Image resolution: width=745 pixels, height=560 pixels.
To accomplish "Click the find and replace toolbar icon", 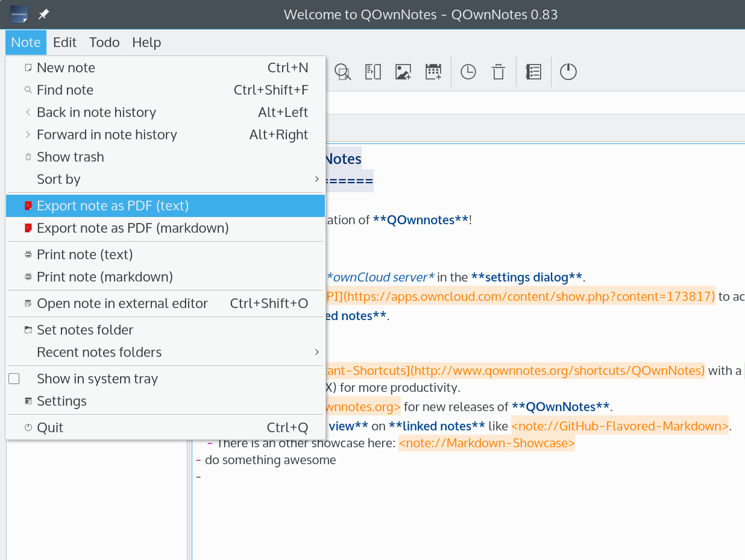I will (x=343, y=72).
